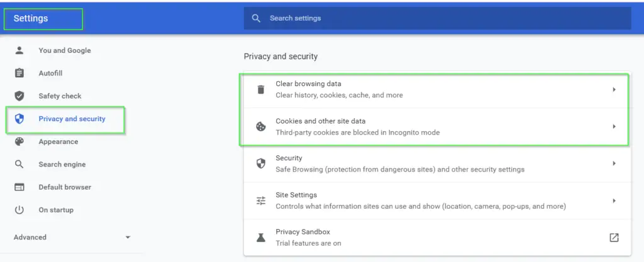Open the Clear browsing data arrow
This screenshot has height=262, width=644.
click(614, 89)
